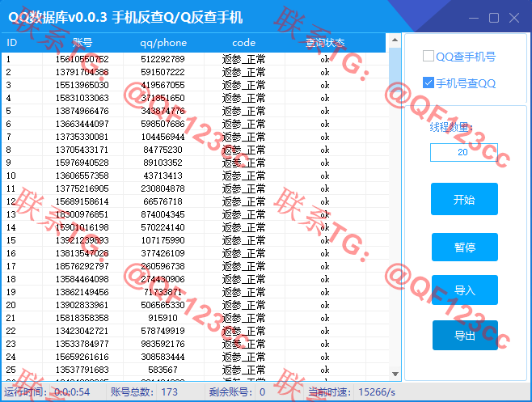Close the QQ数据库 window

coord(514,18)
